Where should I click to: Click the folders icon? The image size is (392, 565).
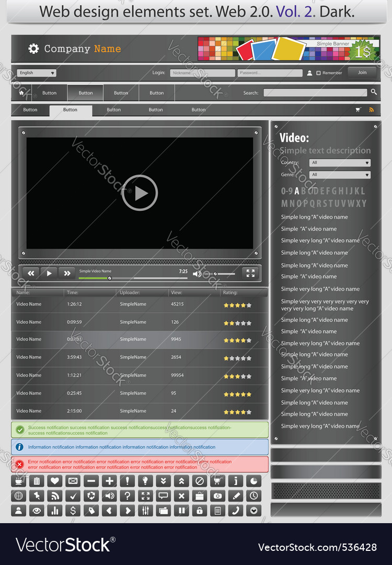click(164, 510)
